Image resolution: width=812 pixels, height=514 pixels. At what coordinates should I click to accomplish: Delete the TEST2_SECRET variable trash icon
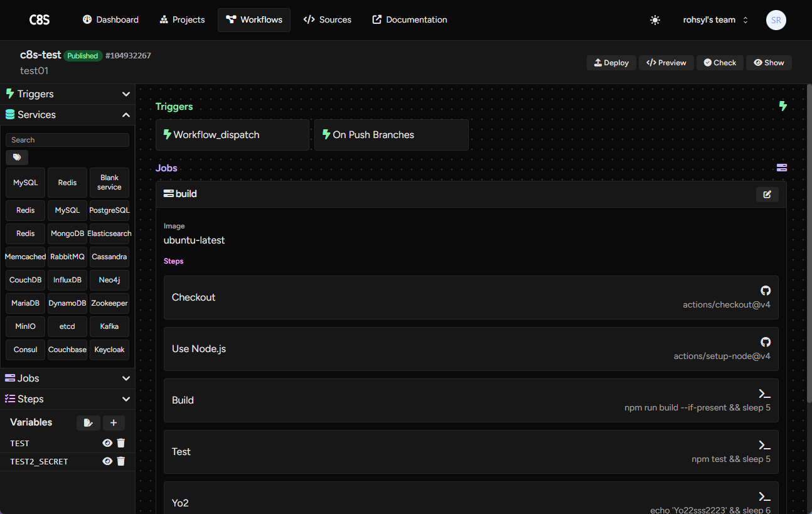click(x=121, y=461)
